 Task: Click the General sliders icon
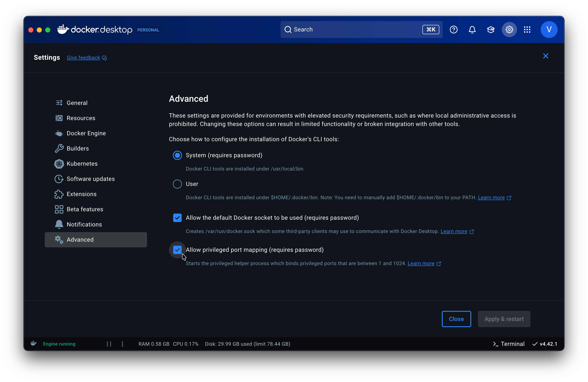[59, 103]
